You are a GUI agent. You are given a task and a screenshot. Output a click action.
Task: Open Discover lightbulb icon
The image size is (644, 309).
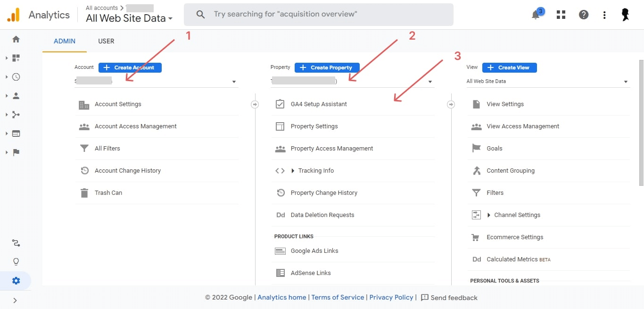16,262
